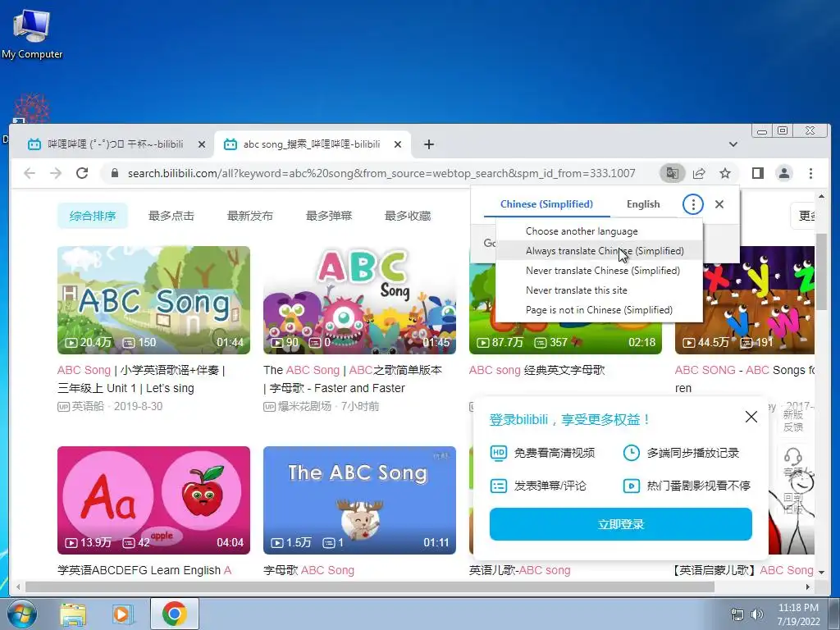This screenshot has height=630, width=840.
Task: Open title 字母歌 ABC Song
Action: click(x=308, y=570)
